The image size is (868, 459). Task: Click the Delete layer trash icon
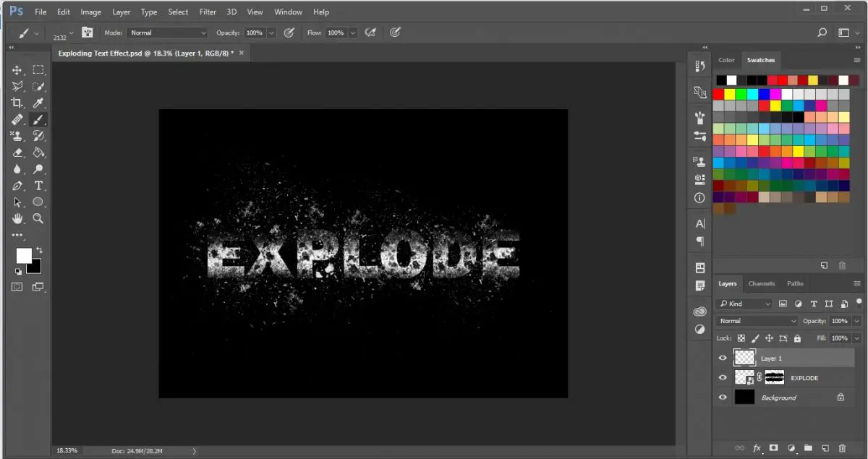(x=842, y=447)
